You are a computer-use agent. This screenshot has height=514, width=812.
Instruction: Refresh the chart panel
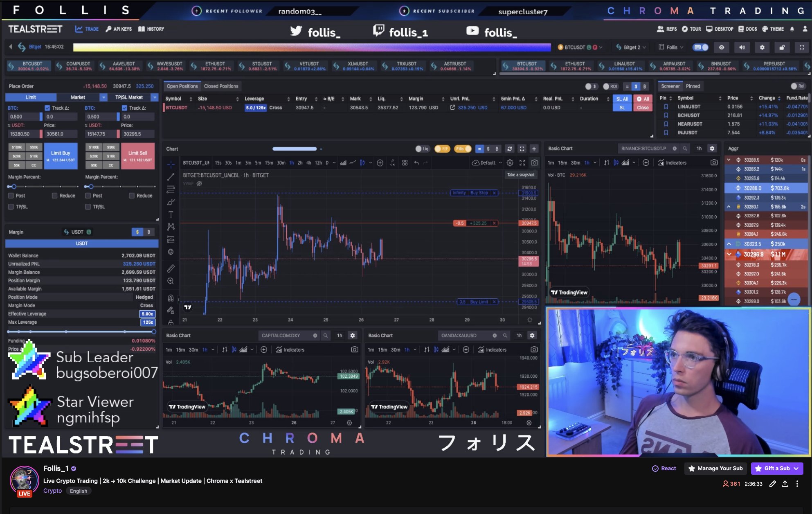[x=509, y=149]
